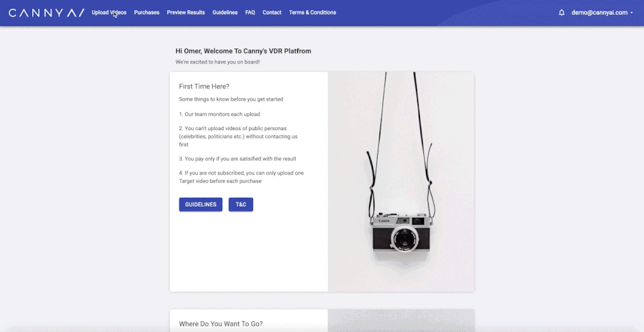The height and width of the screenshot is (332, 644).
Task: Navigate to the FAQ page
Action: tap(250, 13)
